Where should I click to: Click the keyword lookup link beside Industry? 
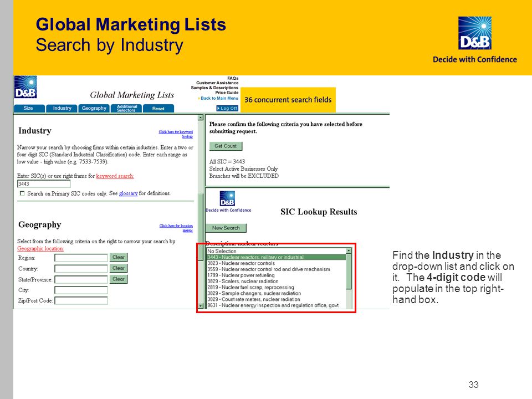[x=176, y=134]
